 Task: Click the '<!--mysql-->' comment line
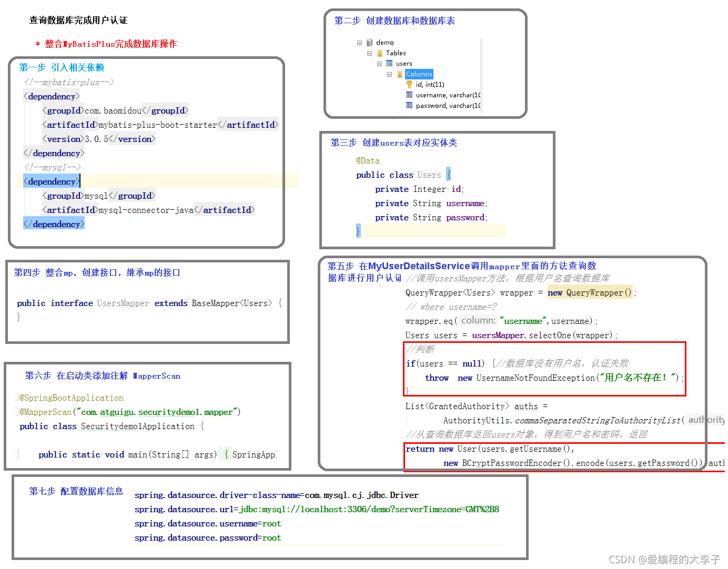pyautogui.click(x=52, y=168)
